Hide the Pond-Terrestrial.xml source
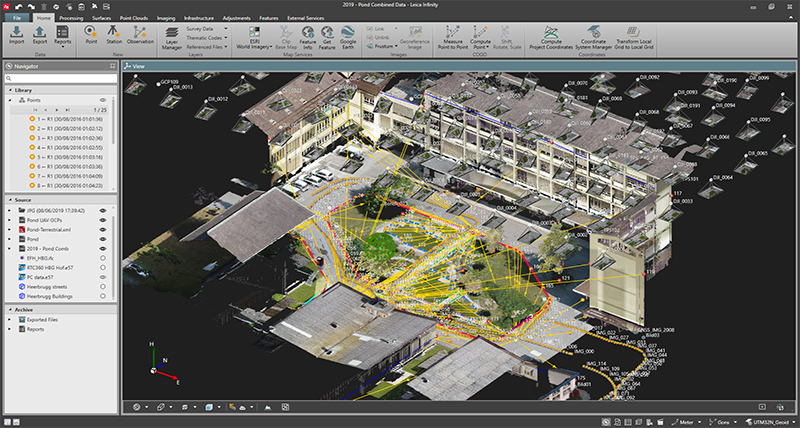 click(x=102, y=230)
